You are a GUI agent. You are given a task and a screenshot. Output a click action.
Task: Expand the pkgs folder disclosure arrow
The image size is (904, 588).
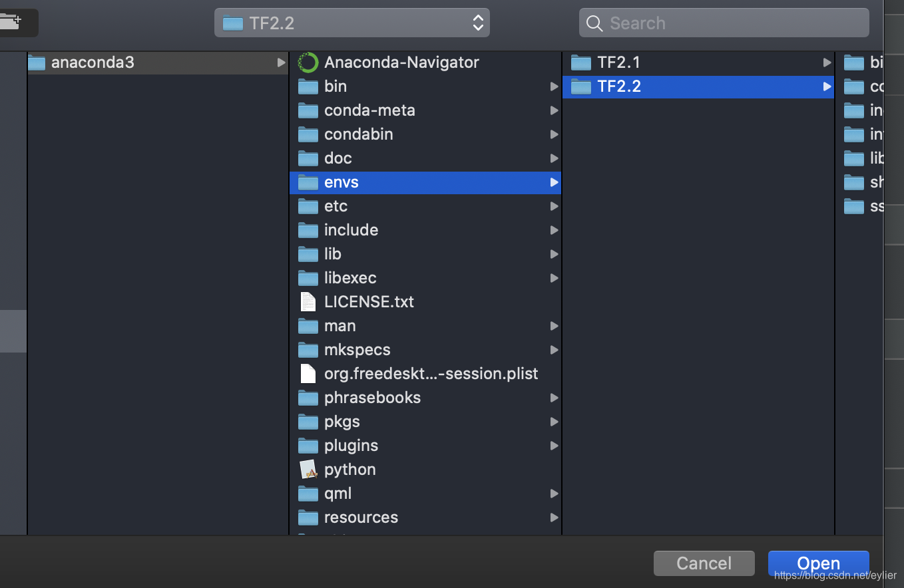coord(554,422)
